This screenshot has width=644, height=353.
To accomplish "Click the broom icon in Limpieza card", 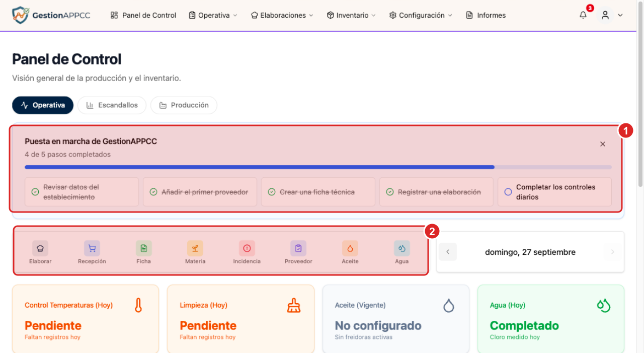I will pyautogui.click(x=294, y=305).
